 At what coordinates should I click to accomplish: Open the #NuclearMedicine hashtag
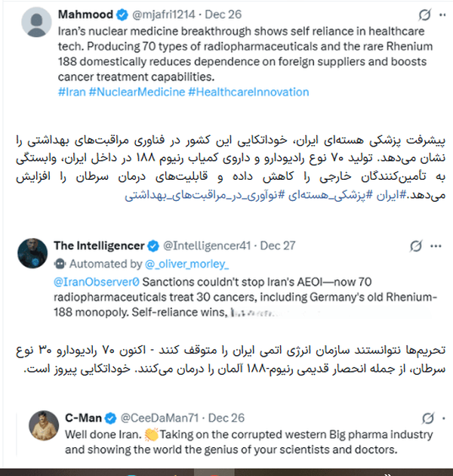click(136, 92)
